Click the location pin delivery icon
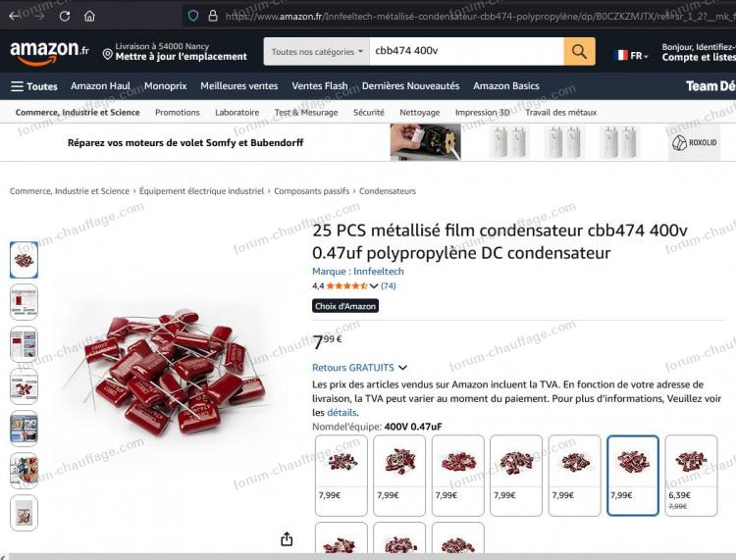This screenshot has width=736, height=560. click(x=108, y=54)
